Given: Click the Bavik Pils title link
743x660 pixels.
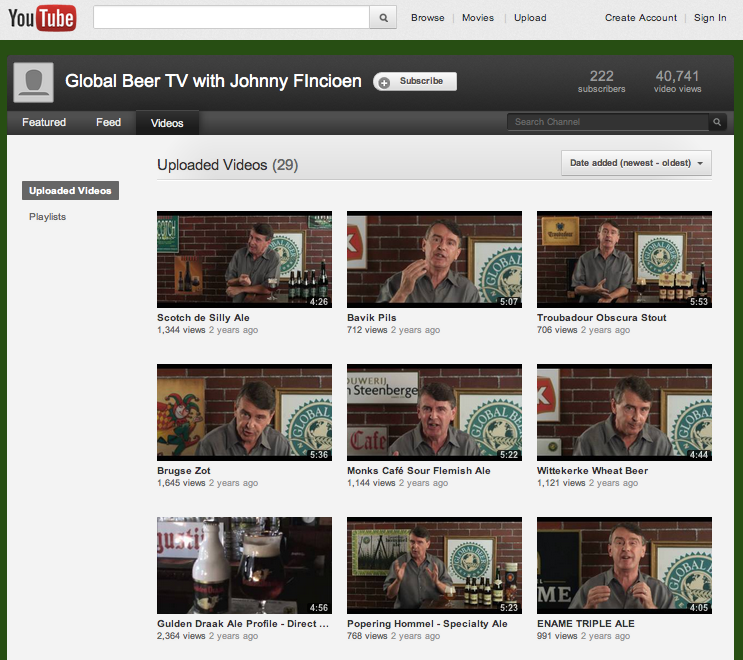Looking at the screenshot, I should [372, 317].
